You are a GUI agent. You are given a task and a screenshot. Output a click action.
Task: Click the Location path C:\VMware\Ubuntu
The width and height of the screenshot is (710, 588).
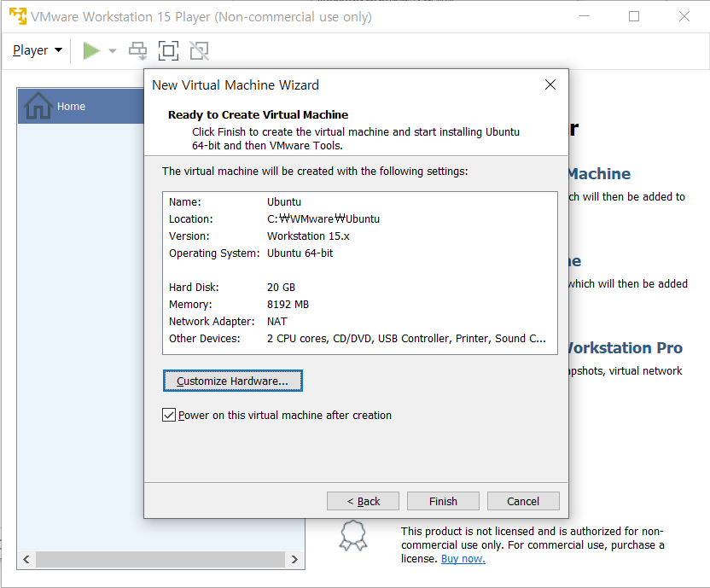323,218
